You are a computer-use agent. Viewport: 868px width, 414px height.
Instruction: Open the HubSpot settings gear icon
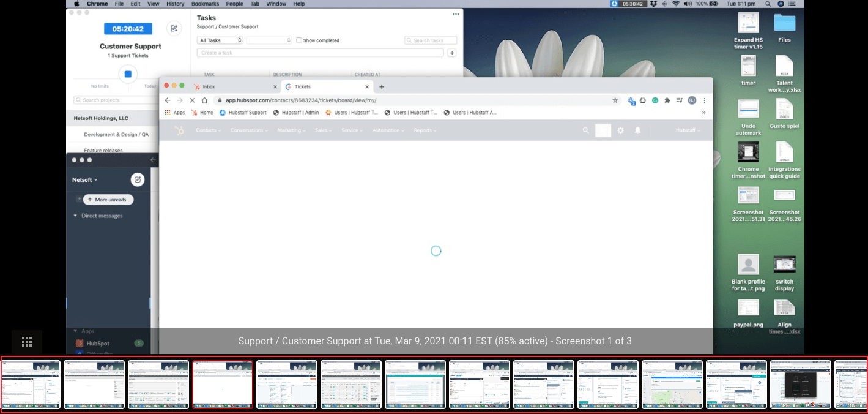click(x=620, y=130)
